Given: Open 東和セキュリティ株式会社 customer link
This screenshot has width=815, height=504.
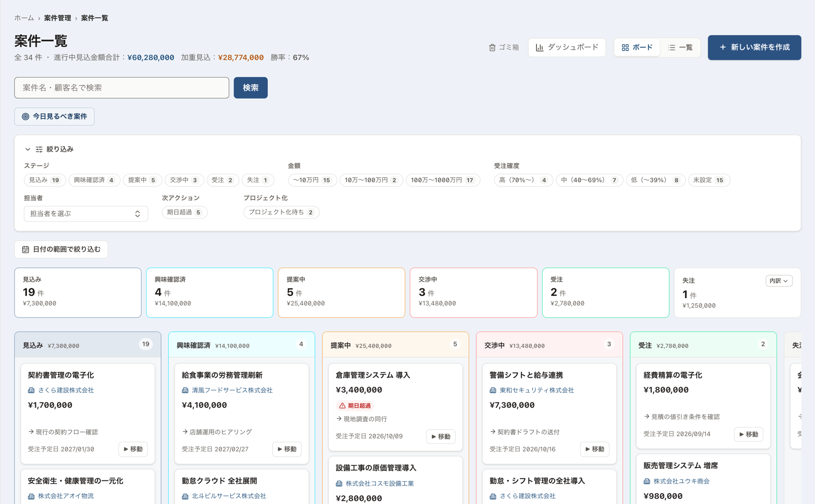Looking at the screenshot, I should point(532,390).
